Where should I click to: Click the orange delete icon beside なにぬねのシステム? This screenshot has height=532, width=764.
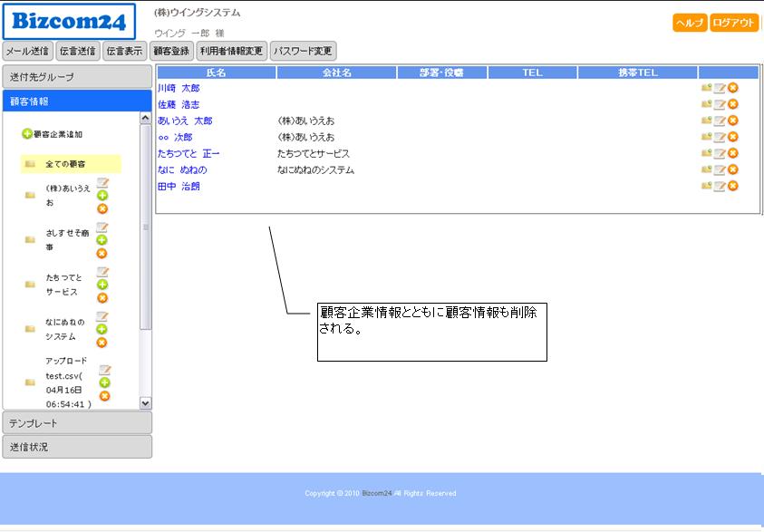point(102,342)
